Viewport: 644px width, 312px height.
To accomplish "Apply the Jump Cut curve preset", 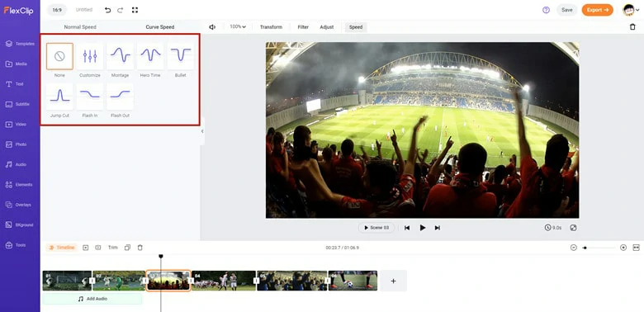I will 59,97.
